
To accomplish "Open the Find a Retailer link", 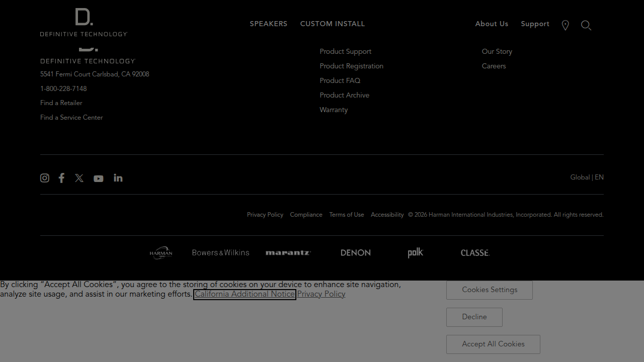I will (61, 103).
